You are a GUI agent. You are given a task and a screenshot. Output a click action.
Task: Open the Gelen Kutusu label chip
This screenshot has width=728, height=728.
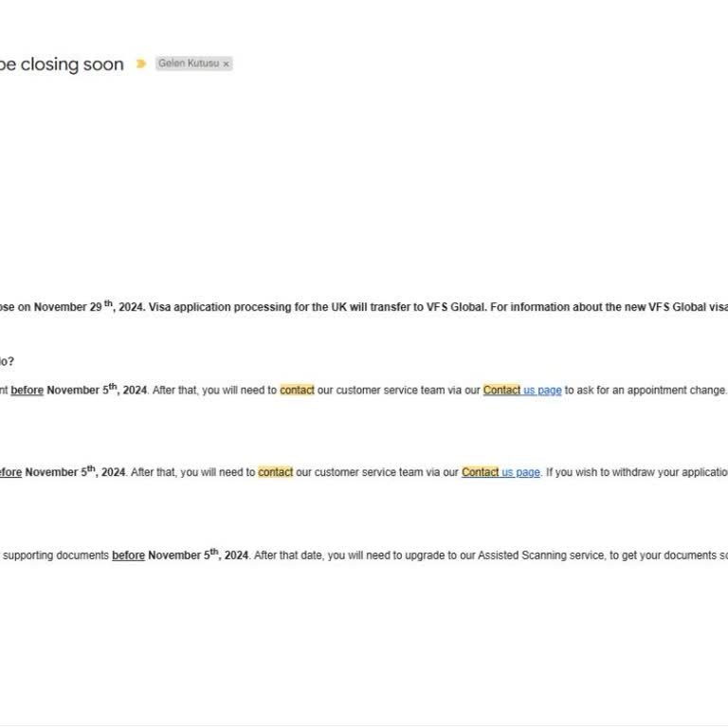click(x=188, y=64)
